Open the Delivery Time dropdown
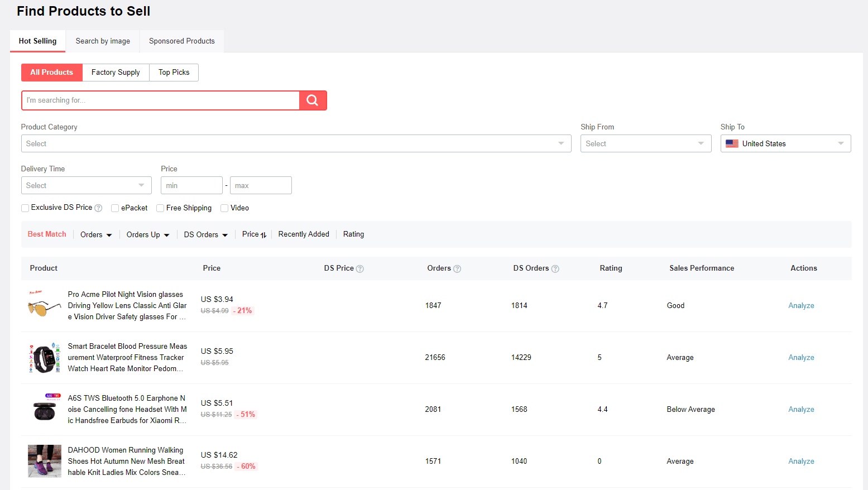Screen dimensions: 868x490 tap(86, 185)
